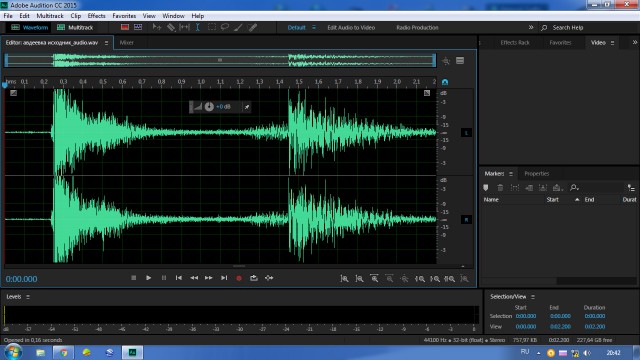
Task: Select the Default workspace
Action: 296,27
